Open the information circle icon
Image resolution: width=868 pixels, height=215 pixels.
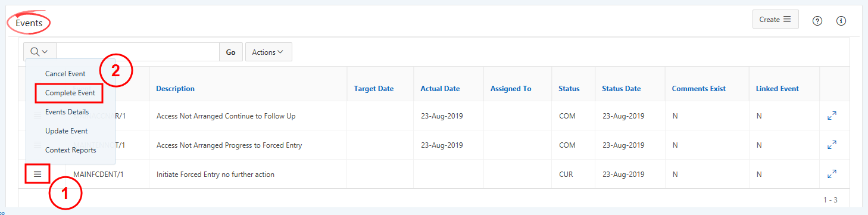(x=841, y=21)
